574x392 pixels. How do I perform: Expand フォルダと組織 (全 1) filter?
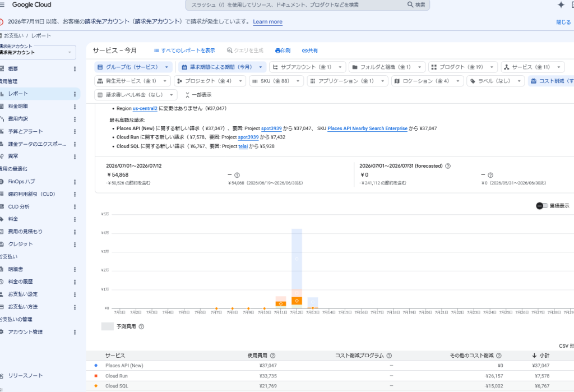pos(387,67)
